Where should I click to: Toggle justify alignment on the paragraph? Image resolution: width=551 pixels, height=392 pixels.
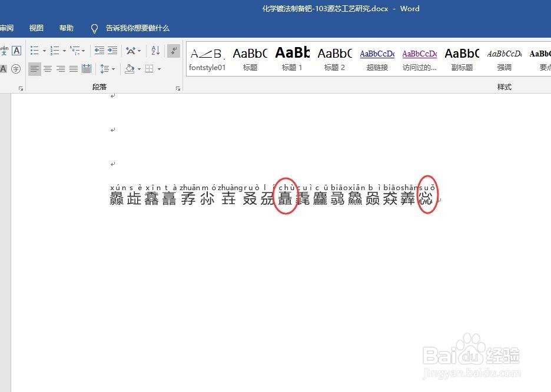[74, 69]
